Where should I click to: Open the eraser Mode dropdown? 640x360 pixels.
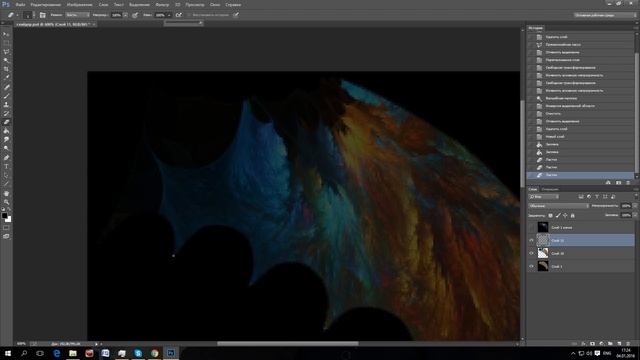[x=78, y=15]
